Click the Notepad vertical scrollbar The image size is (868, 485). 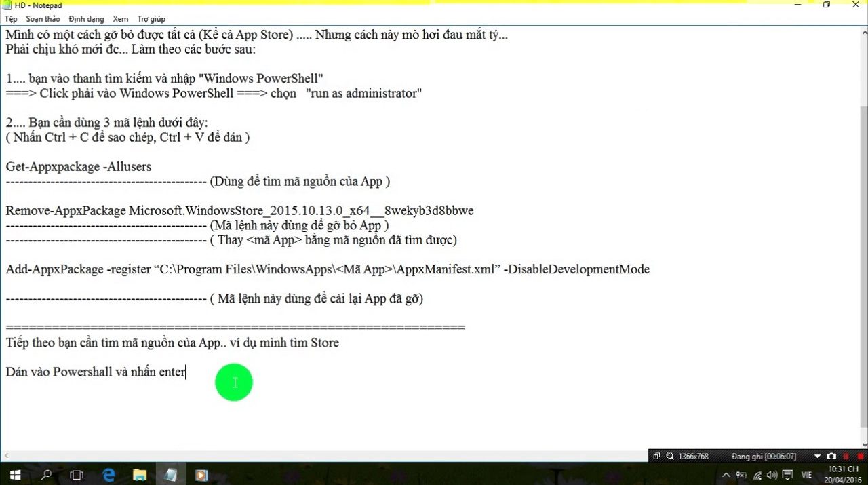(863, 203)
